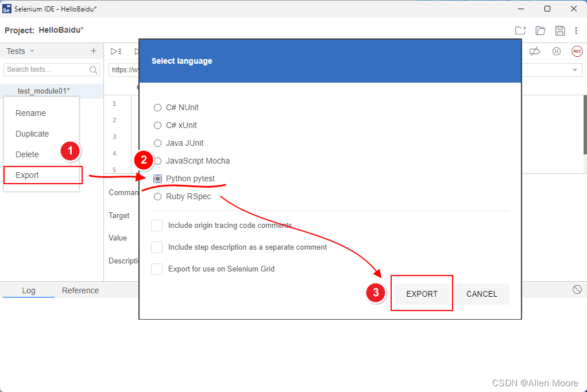Create a new project via folder-plus icon
The height and width of the screenshot is (392, 587).
520,30
